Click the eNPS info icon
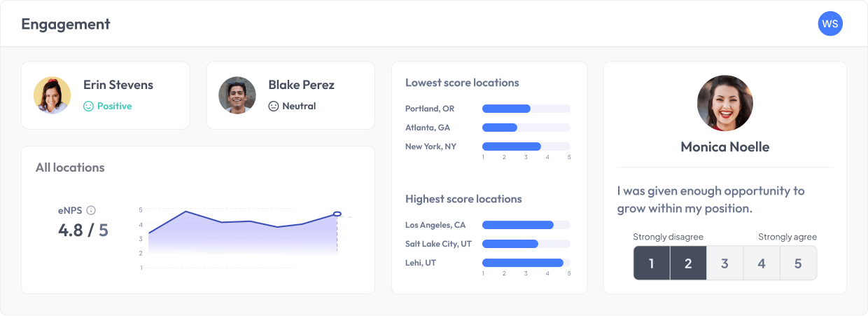Screen dimensions: 868x316 click(x=91, y=210)
